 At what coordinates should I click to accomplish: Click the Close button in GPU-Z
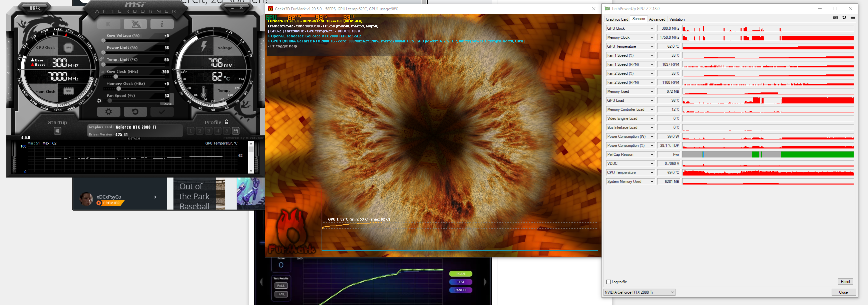843,292
